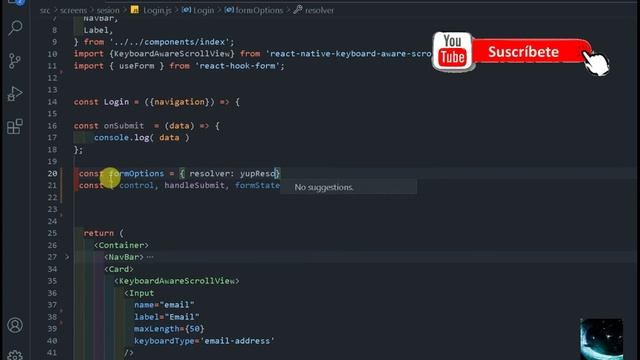640x360 pixels.
Task: Click 'return' keyword on line 25
Action: point(99,233)
